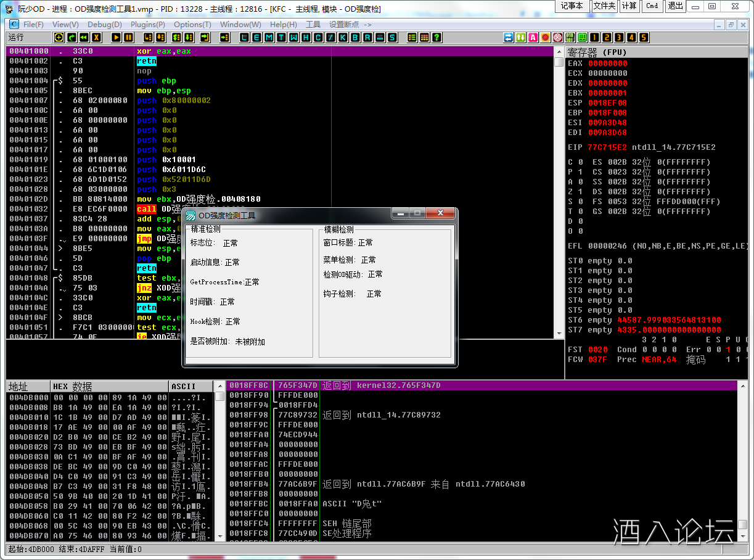Open Call stack window via K icon
The height and width of the screenshot is (560, 754).
point(343,38)
